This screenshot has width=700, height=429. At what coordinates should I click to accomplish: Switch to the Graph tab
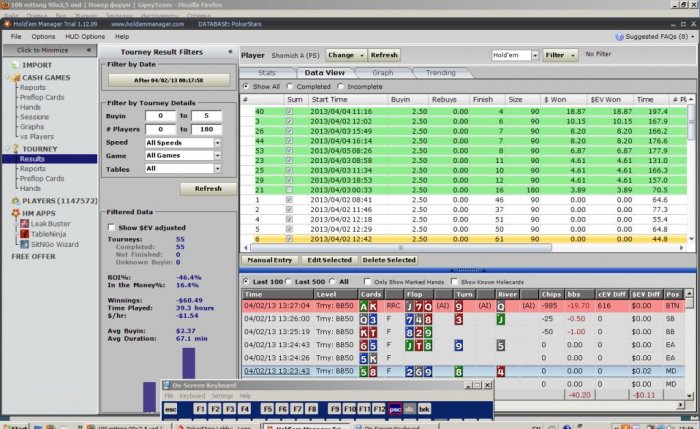click(x=383, y=73)
